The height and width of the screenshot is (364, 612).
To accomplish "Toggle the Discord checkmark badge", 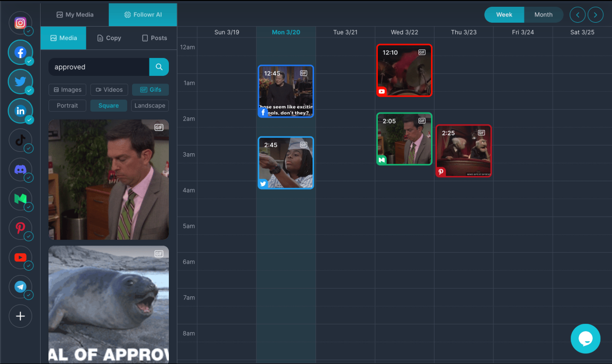I will [x=29, y=178].
